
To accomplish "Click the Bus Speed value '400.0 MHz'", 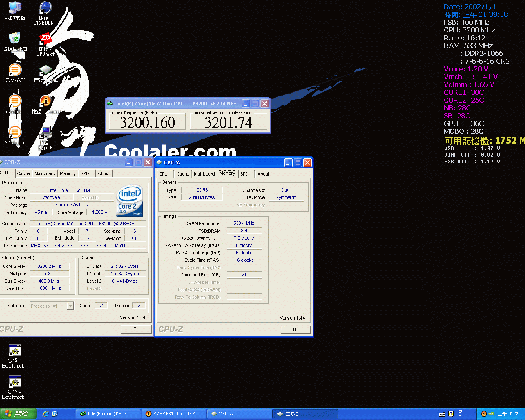I will coord(49,281).
